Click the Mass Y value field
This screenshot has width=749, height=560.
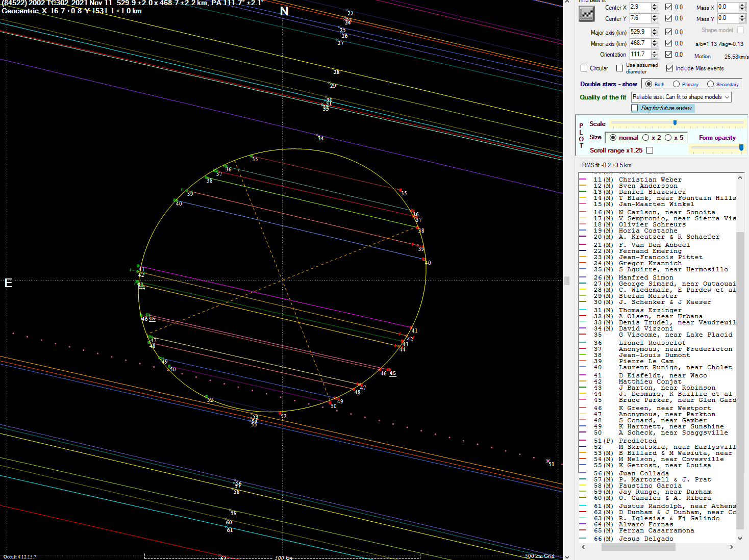pyautogui.click(x=728, y=18)
